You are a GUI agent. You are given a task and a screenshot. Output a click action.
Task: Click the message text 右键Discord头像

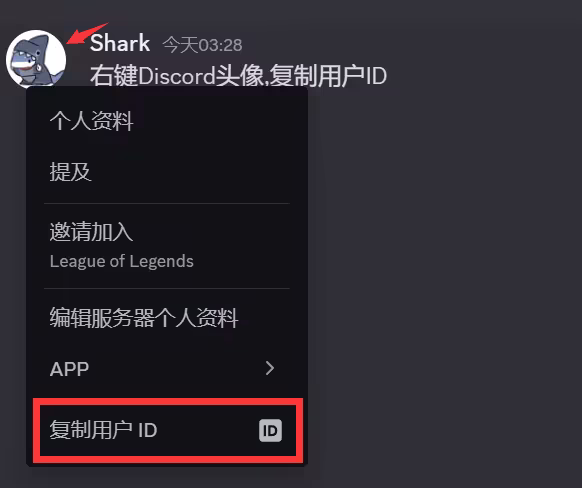point(178,76)
